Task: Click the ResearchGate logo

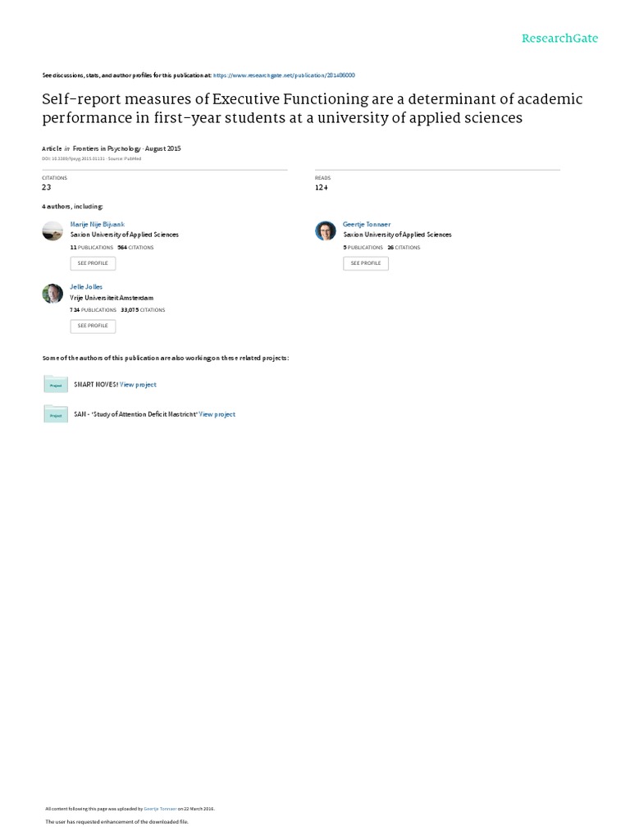Action: coord(560,39)
